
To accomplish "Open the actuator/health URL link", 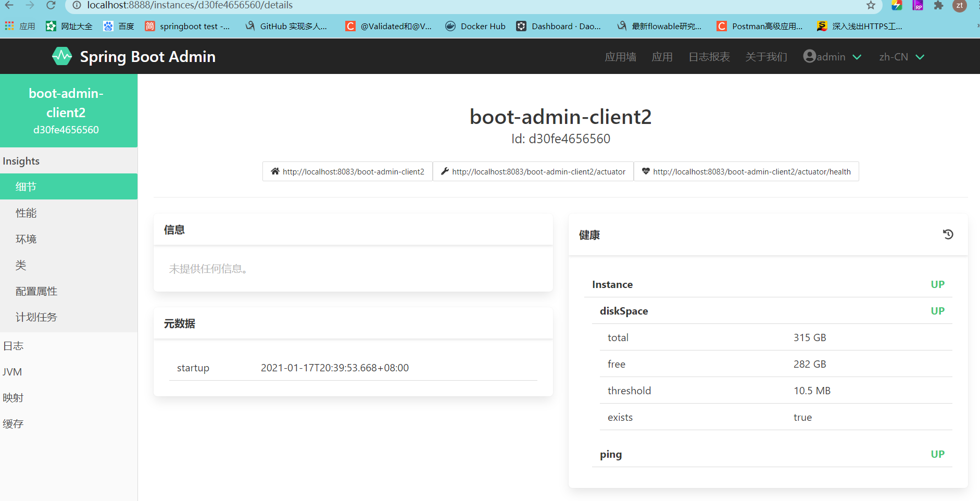I will click(746, 171).
